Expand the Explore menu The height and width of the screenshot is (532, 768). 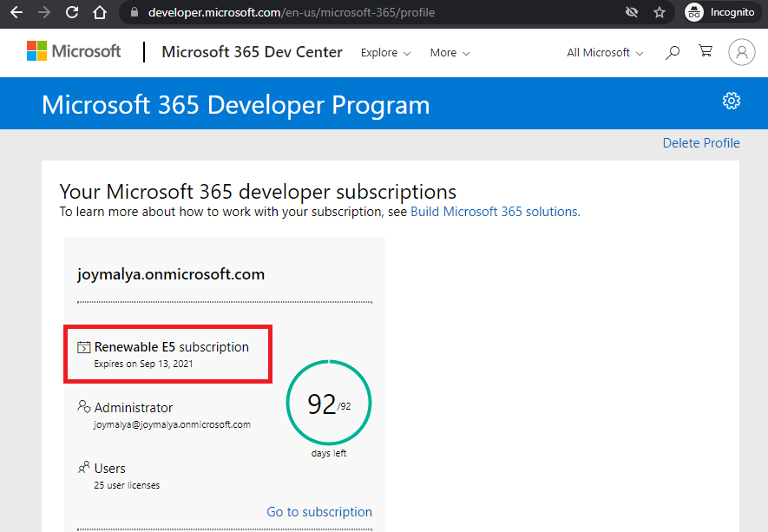(385, 52)
